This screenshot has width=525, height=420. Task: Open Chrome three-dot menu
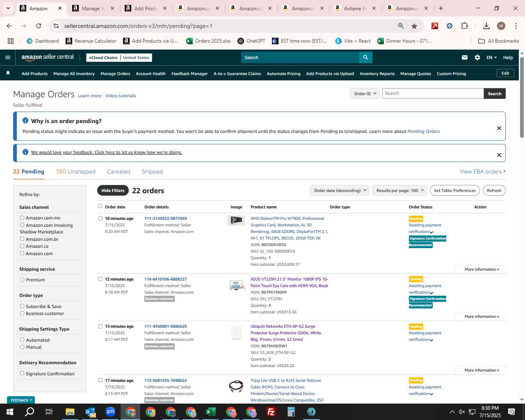515,26
